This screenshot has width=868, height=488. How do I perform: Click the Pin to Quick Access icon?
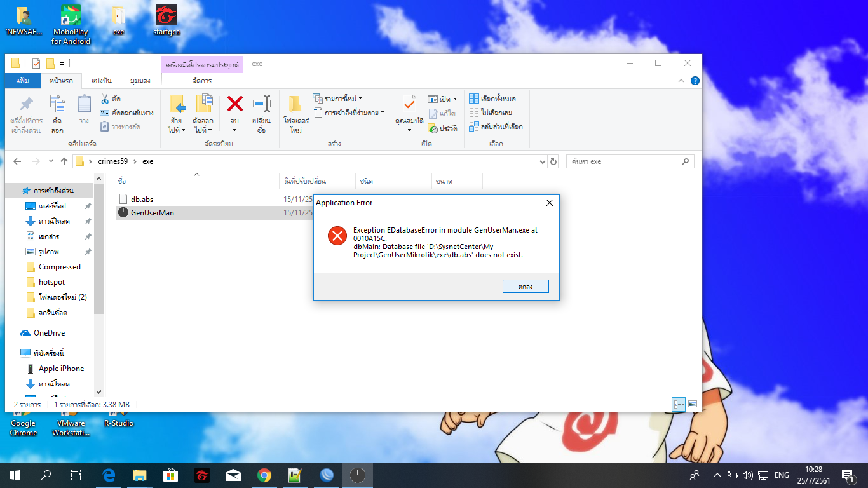[x=26, y=105]
